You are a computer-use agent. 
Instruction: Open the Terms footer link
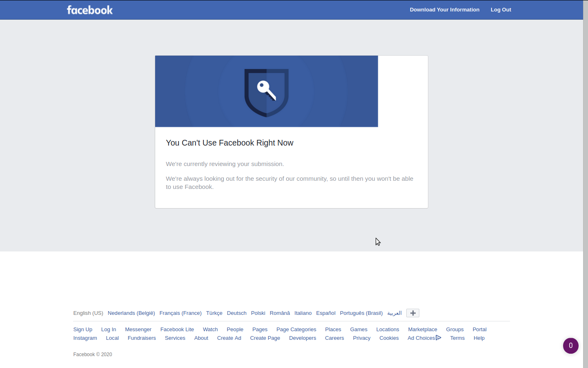click(457, 338)
